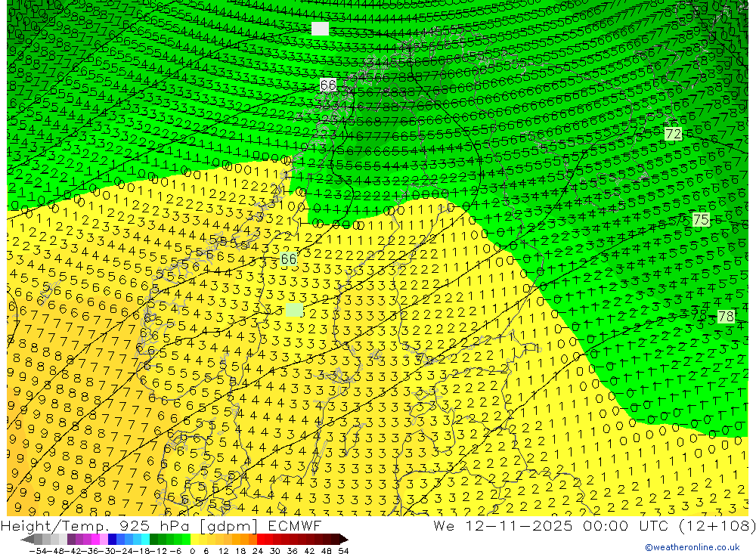Viewport: 756px width, 554px height.
Task: Click the lower 66 contour label on yellow
Action: point(289,259)
